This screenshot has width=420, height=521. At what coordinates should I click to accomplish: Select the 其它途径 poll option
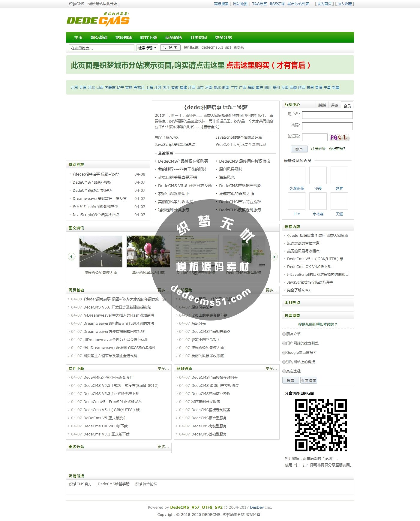click(284, 371)
